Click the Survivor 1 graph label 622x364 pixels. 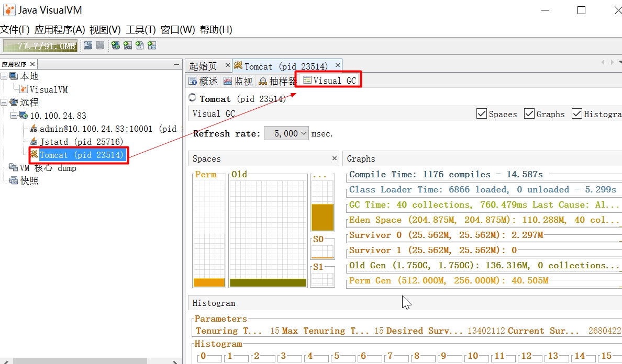[433, 250]
